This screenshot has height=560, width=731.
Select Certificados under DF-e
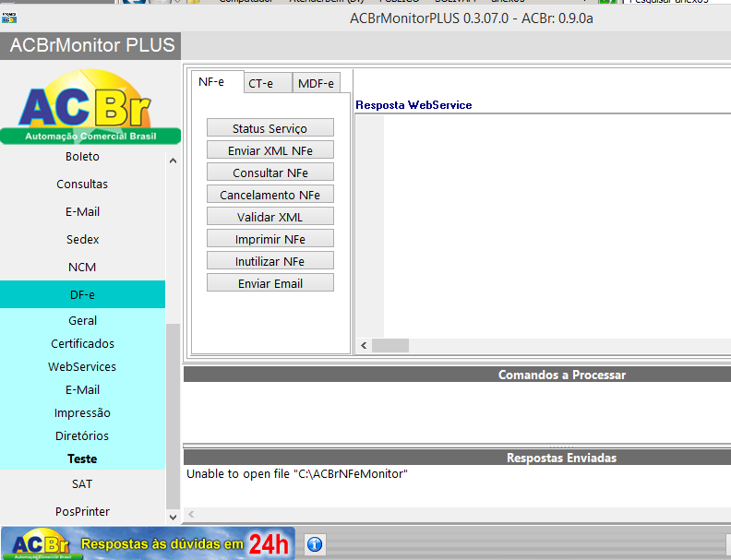point(82,343)
